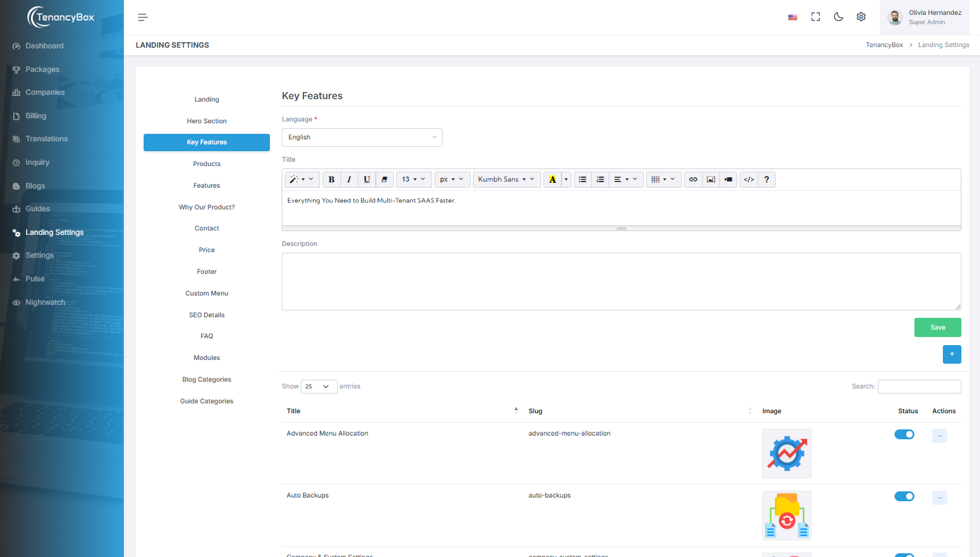Sort the table by Title column
Screen dimensions: 980x557
(x=402, y=411)
